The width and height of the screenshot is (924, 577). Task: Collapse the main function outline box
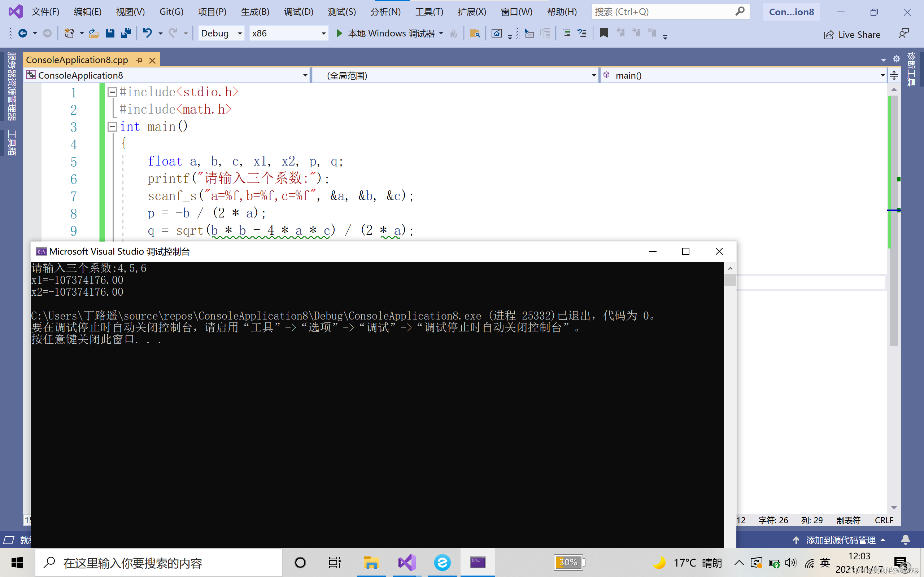[x=112, y=127]
